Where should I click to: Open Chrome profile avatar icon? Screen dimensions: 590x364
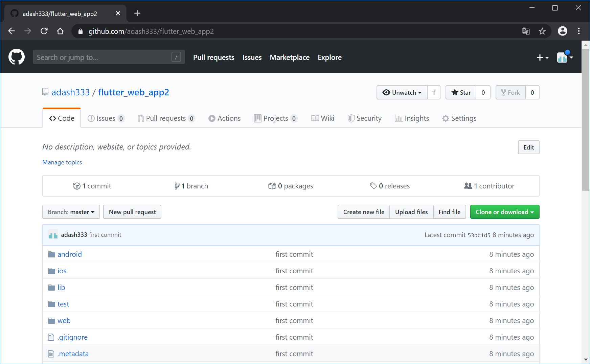[x=563, y=31]
